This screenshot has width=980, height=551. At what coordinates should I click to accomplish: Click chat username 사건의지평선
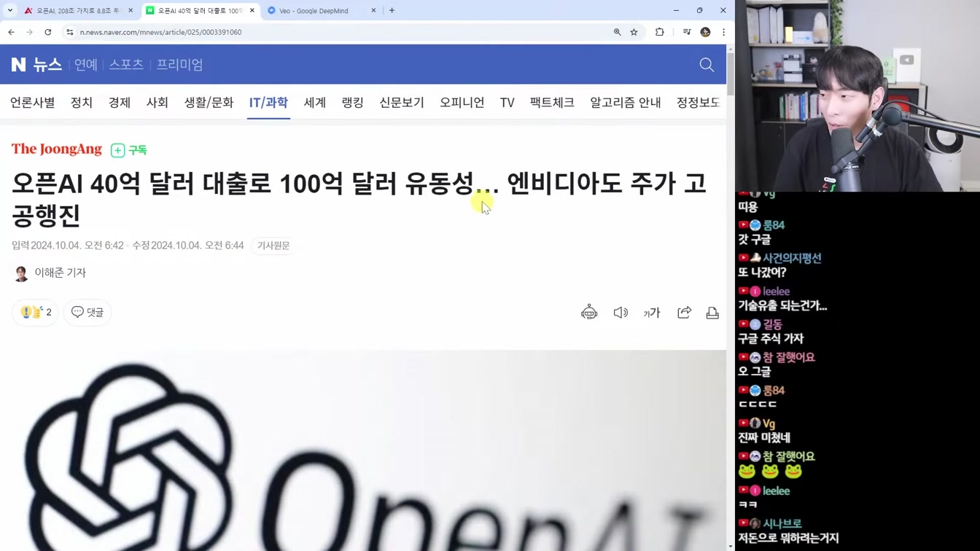coord(792,258)
